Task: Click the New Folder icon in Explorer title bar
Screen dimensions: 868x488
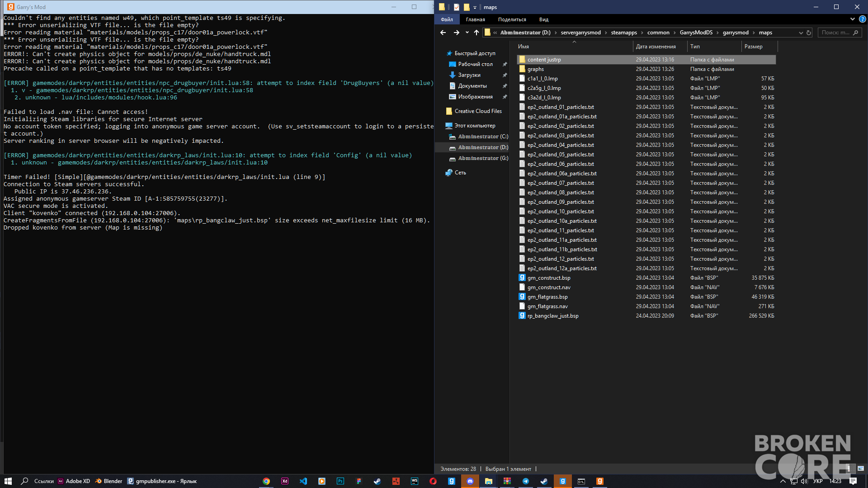Action: point(467,7)
